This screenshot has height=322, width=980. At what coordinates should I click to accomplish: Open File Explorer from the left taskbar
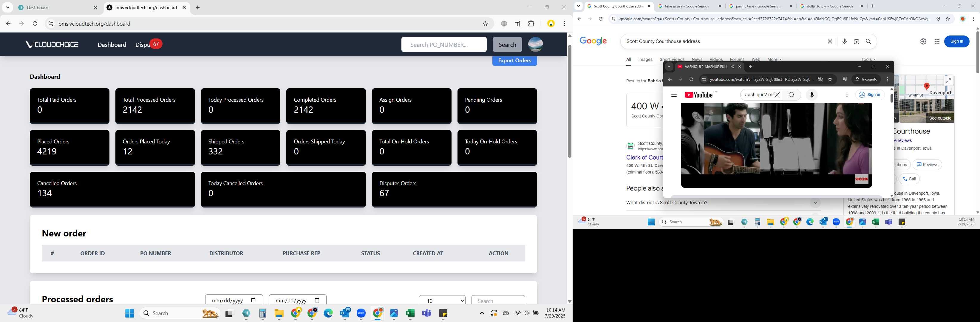(x=279, y=313)
